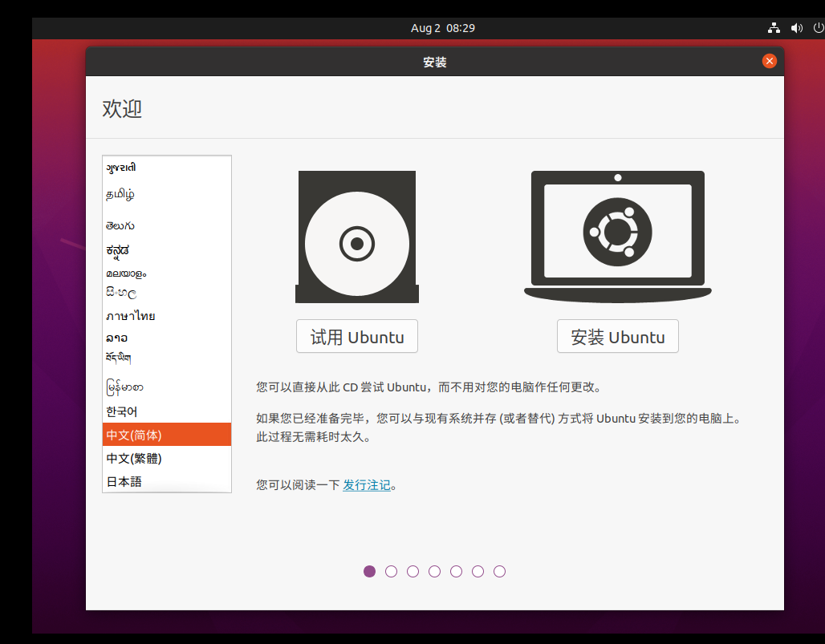Open the power icon in top bar
Screen dimensions: 825x644
coord(819,28)
